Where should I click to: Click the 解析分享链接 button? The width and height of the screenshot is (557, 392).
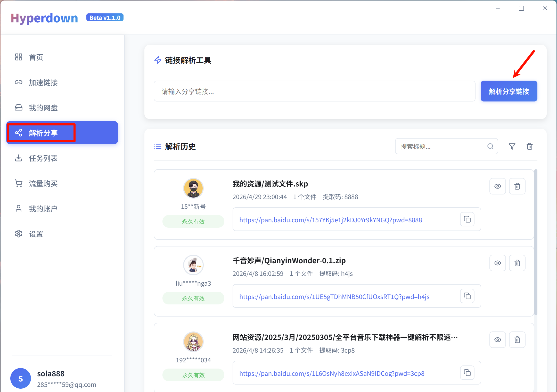509,91
